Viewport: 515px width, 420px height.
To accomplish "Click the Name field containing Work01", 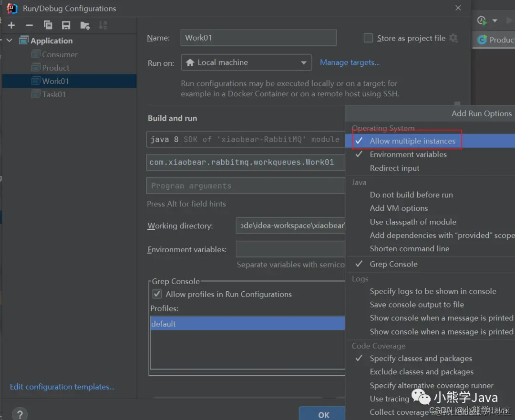I will click(x=258, y=38).
